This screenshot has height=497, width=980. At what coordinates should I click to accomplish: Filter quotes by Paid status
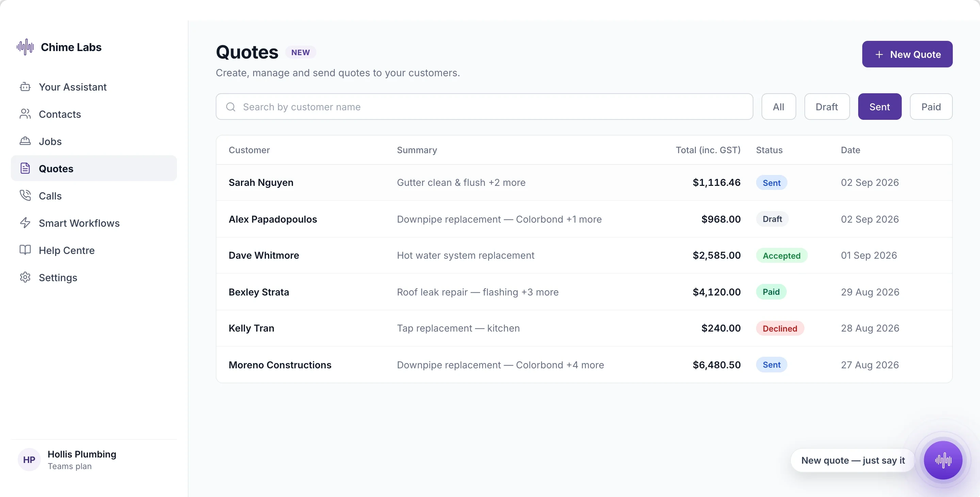pyautogui.click(x=931, y=107)
